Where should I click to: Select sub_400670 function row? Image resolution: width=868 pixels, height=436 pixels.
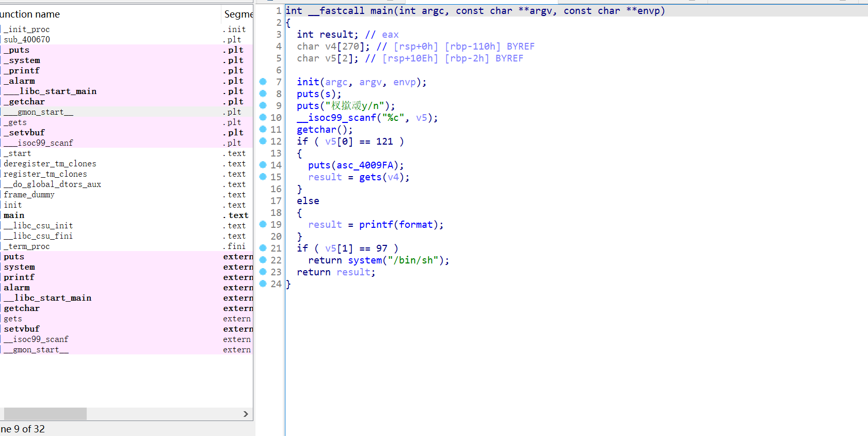tap(126, 40)
